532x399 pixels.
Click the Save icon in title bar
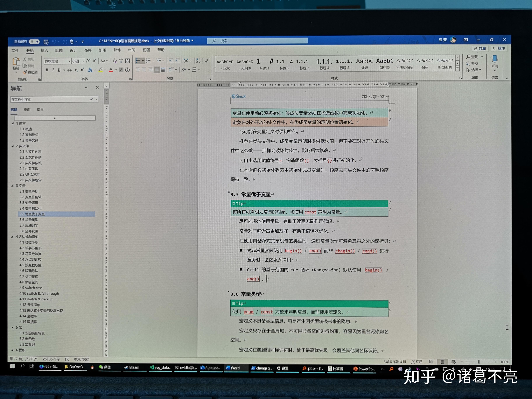(x=46, y=42)
